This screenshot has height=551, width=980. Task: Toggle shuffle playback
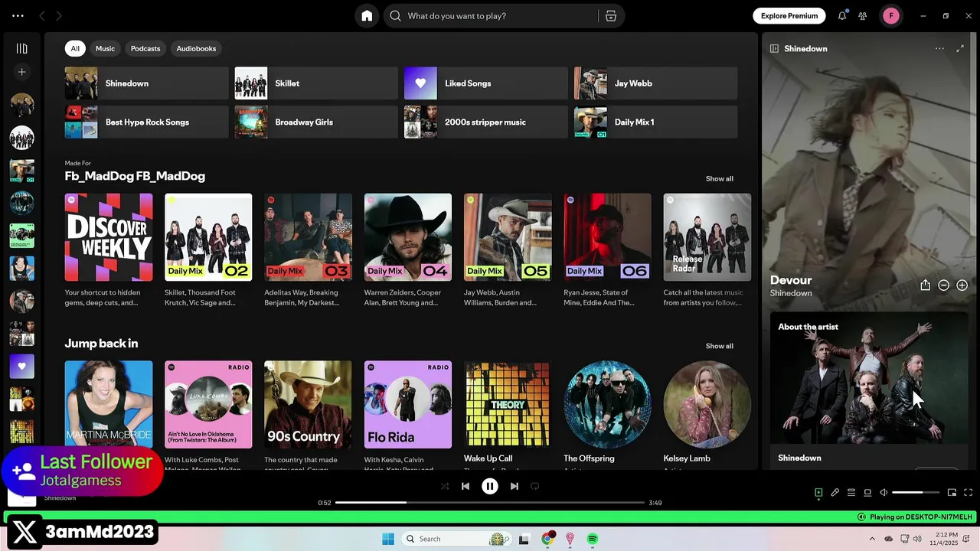point(445,486)
